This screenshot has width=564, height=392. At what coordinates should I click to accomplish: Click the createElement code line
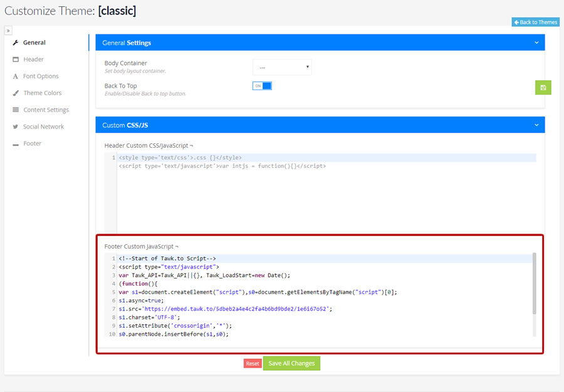pyautogui.click(x=258, y=292)
